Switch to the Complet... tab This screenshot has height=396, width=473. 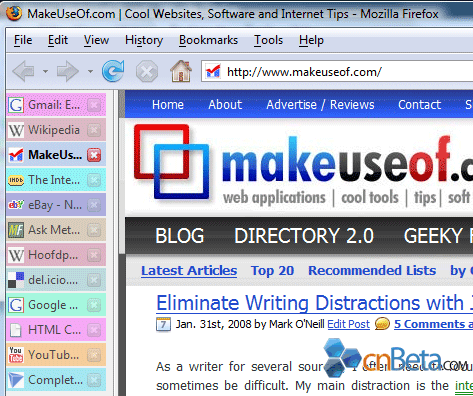(x=56, y=380)
